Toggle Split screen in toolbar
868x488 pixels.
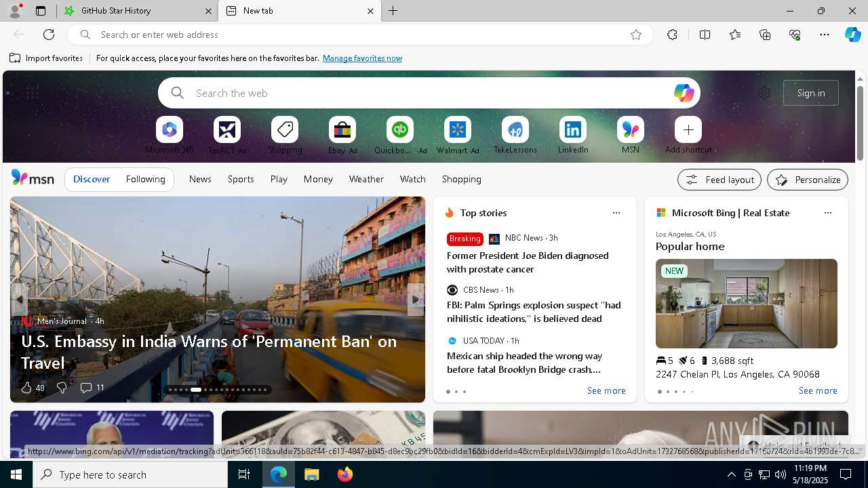click(x=705, y=35)
